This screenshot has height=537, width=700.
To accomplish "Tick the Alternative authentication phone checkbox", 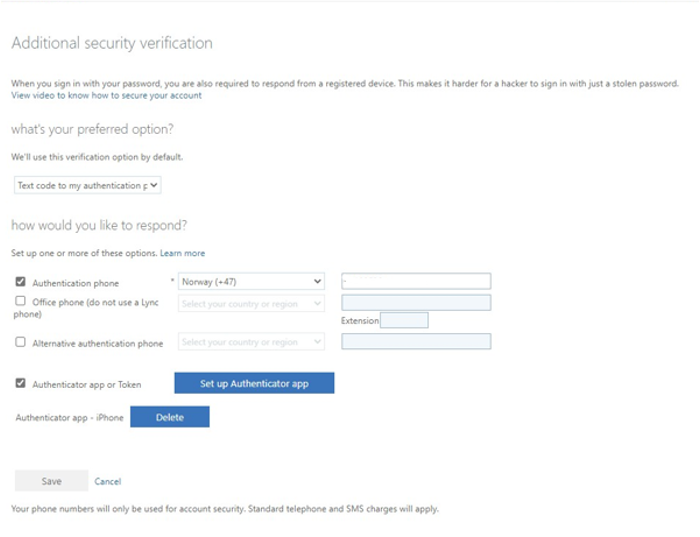I will point(21,342).
